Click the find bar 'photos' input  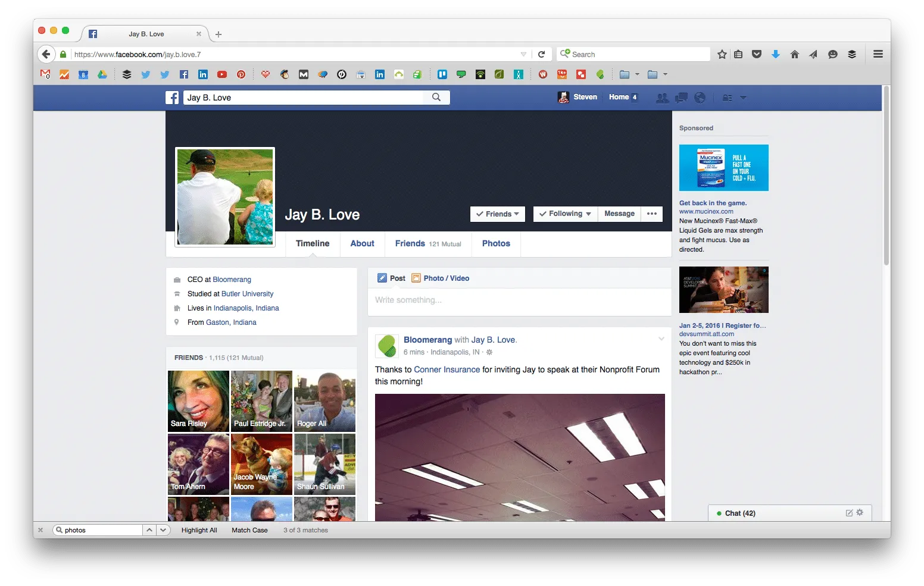(x=98, y=530)
